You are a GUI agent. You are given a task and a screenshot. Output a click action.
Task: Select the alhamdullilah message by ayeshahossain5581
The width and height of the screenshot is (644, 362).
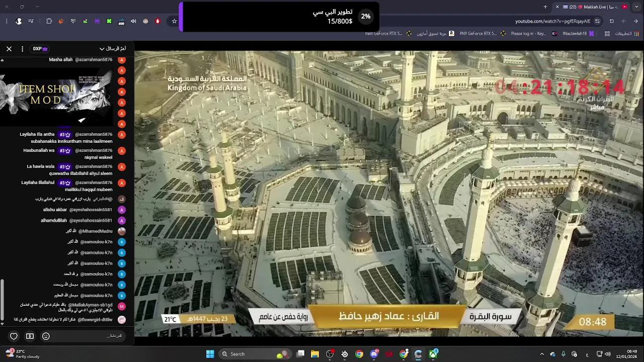(x=76, y=220)
